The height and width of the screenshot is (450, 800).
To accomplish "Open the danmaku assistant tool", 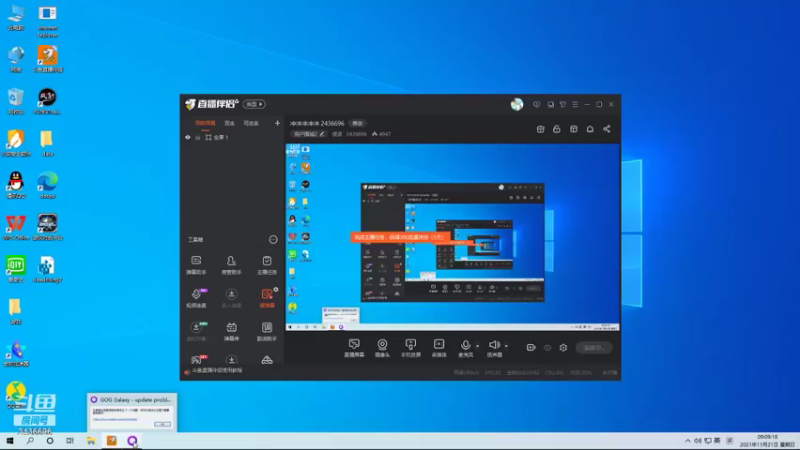I will (196, 265).
